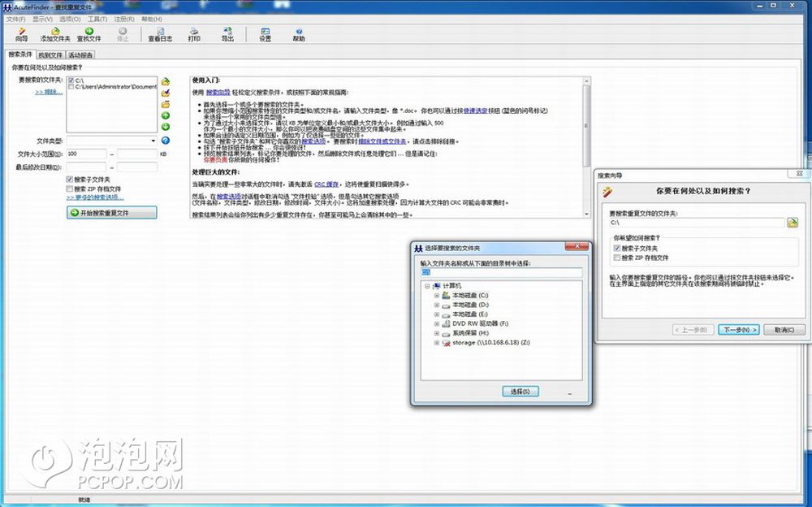The image size is (812, 507).
Task: Select the storage (Z:) network drive
Action: pos(491,343)
